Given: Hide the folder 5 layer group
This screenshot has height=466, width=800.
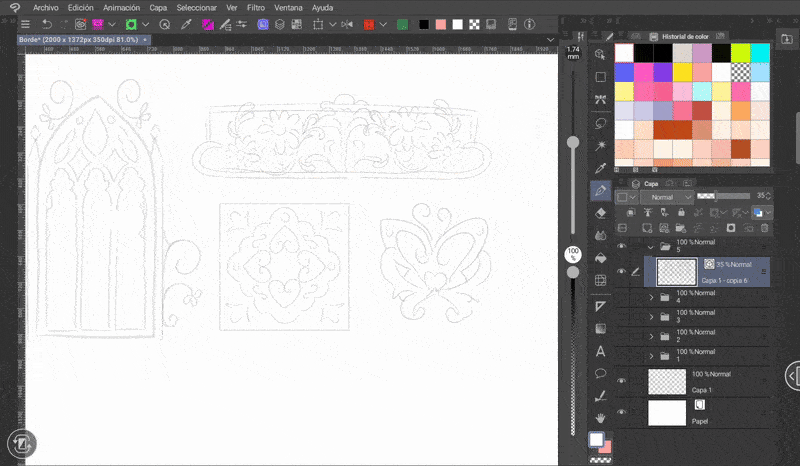Looking at the screenshot, I should (621, 246).
